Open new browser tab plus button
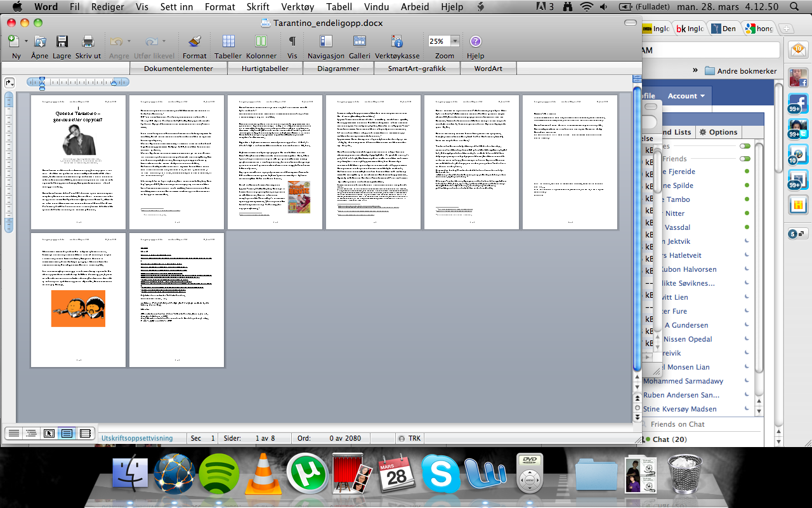Screen dimensions: 812x508 click(x=786, y=29)
